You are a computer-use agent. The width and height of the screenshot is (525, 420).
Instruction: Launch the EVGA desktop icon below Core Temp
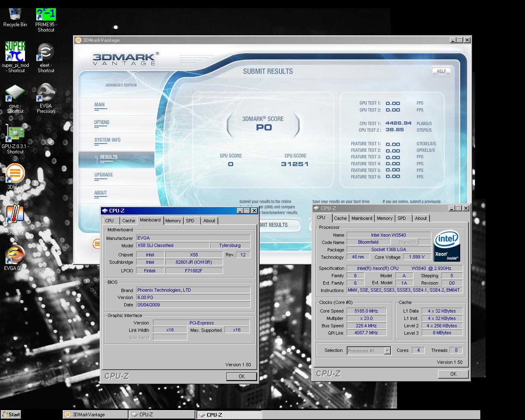pyautogui.click(x=15, y=258)
